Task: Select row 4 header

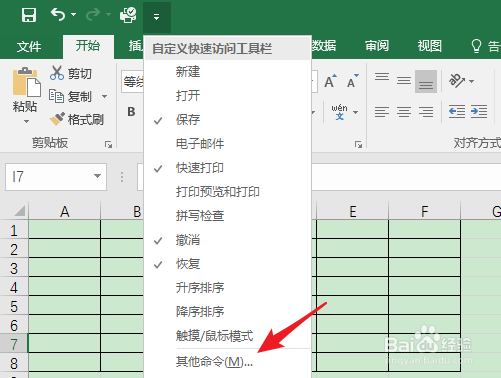Action: [14, 287]
